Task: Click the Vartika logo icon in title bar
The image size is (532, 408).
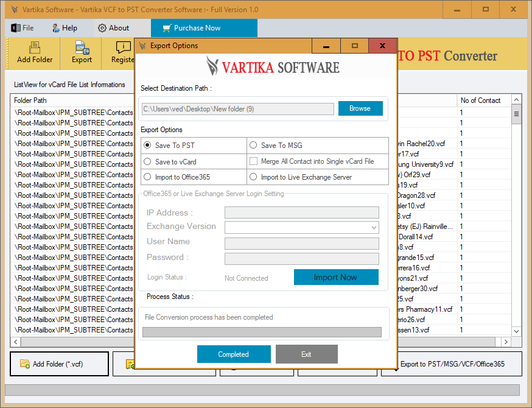Action: coord(14,10)
